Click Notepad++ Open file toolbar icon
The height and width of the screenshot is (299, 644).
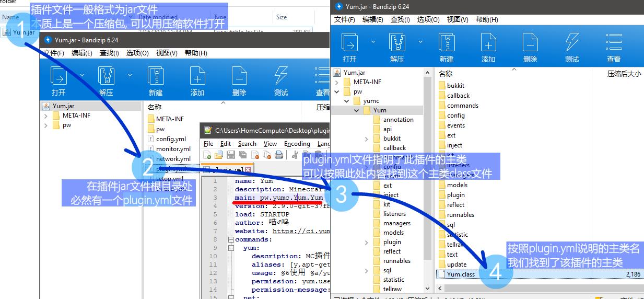click(x=219, y=155)
